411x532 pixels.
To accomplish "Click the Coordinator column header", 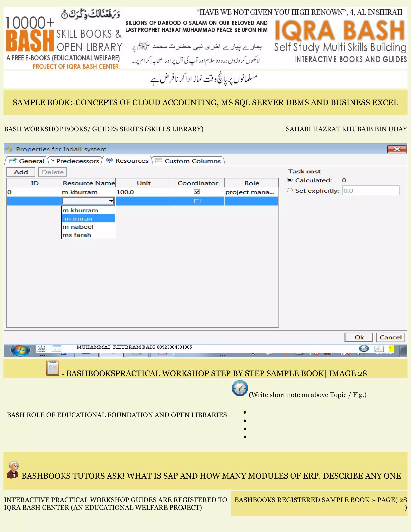I will pos(197,183).
